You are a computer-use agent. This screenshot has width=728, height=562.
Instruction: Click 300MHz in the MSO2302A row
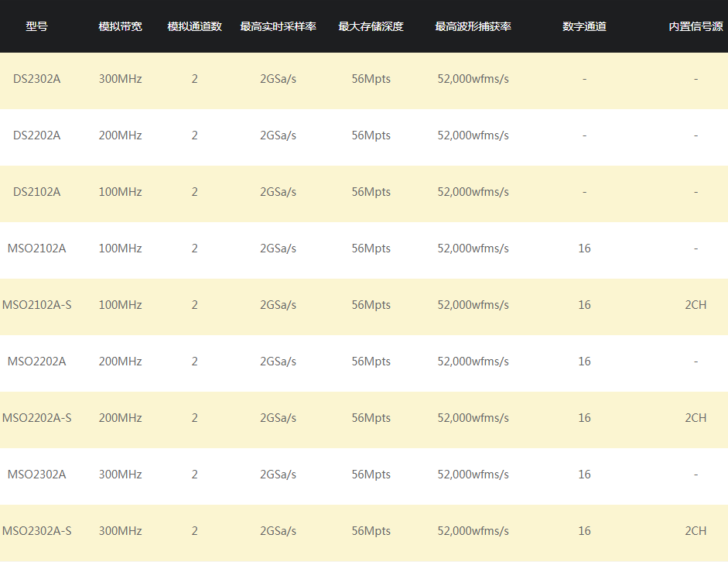[120, 475]
